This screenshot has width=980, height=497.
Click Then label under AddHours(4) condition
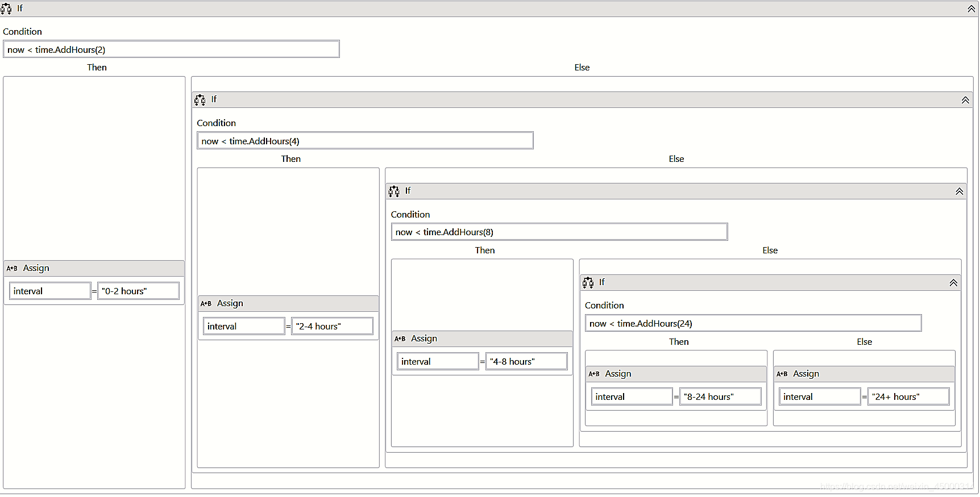pos(290,159)
